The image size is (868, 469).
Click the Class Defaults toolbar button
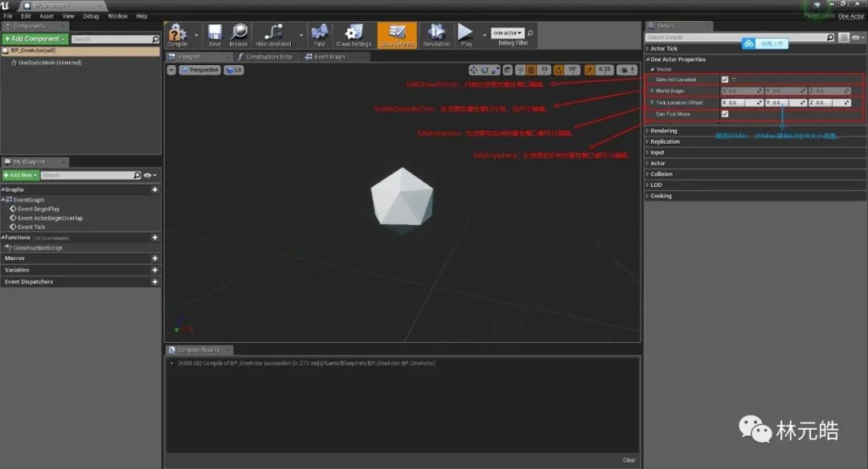click(x=397, y=35)
